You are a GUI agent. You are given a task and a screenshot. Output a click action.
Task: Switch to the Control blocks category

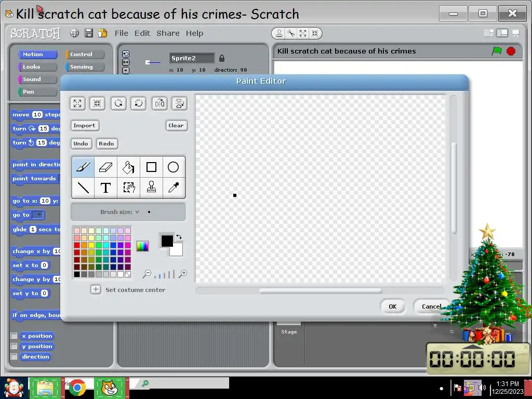pos(85,54)
